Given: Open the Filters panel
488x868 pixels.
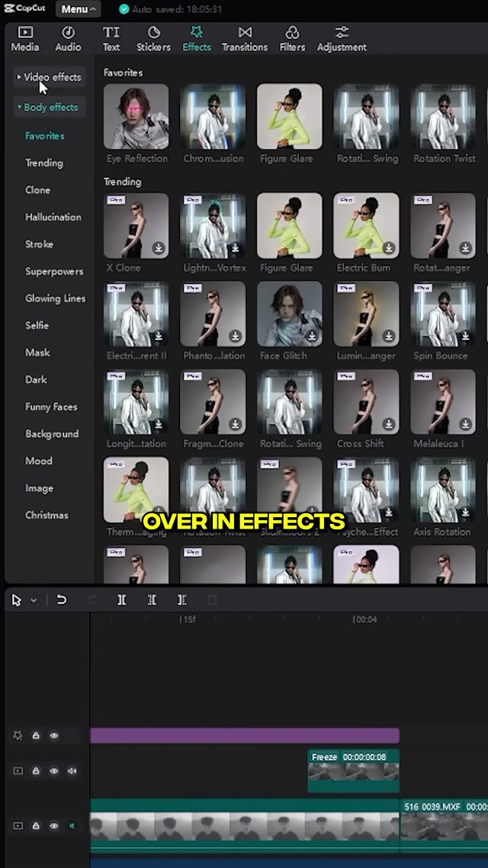Looking at the screenshot, I should click(292, 39).
